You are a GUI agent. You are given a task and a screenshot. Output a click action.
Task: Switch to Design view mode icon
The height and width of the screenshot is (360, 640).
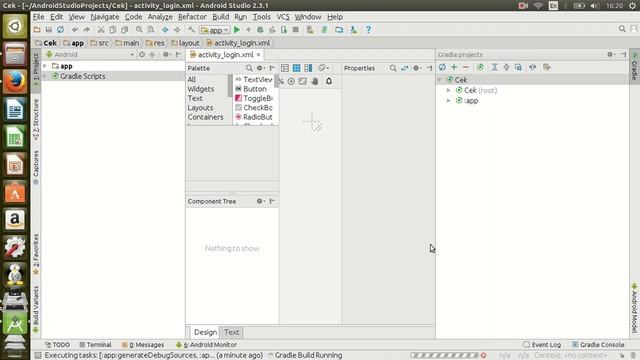pyautogui.click(x=285, y=68)
